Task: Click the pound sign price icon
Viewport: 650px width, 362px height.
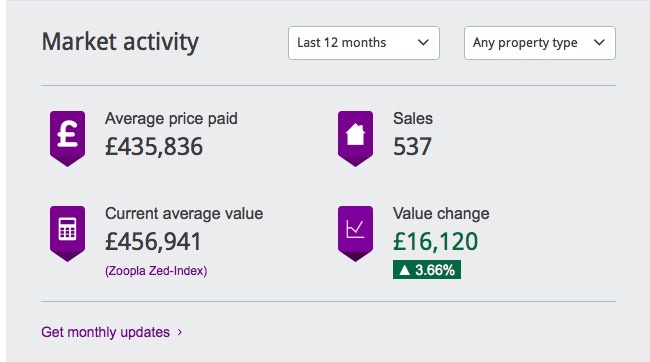Action: pyautogui.click(x=67, y=138)
